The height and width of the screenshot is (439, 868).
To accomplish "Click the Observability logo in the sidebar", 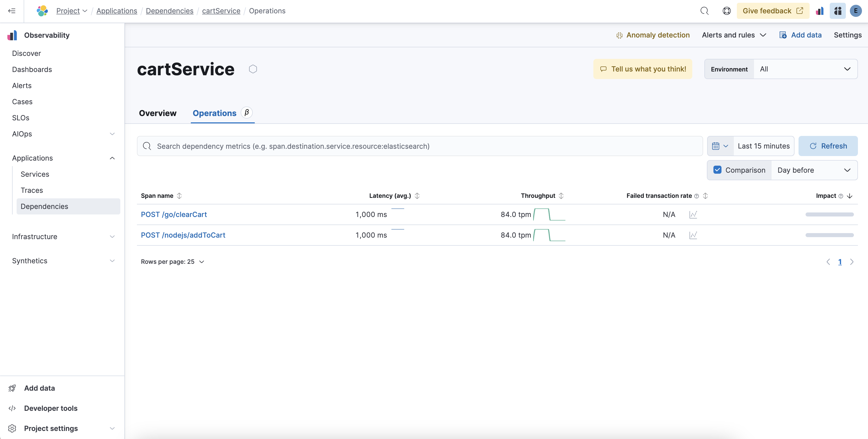I will 12,35.
